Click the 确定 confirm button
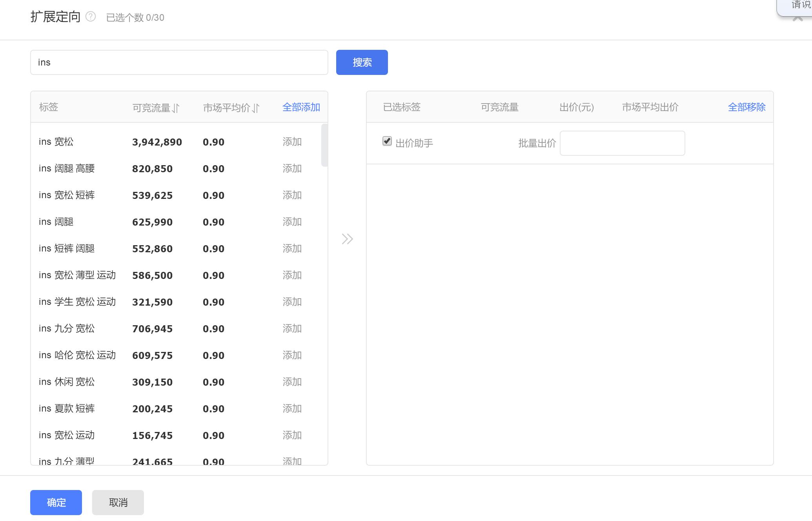 [56, 502]
